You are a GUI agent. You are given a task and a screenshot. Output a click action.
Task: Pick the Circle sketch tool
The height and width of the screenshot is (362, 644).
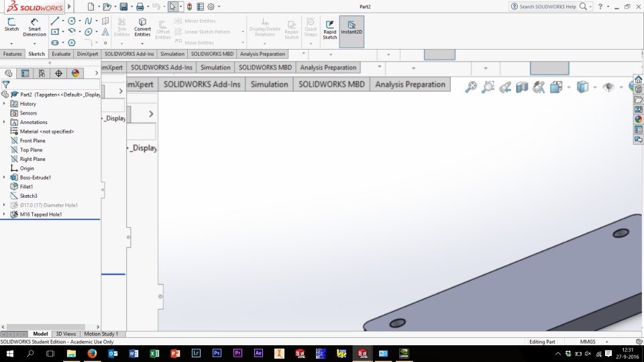(x=72, y=21)
